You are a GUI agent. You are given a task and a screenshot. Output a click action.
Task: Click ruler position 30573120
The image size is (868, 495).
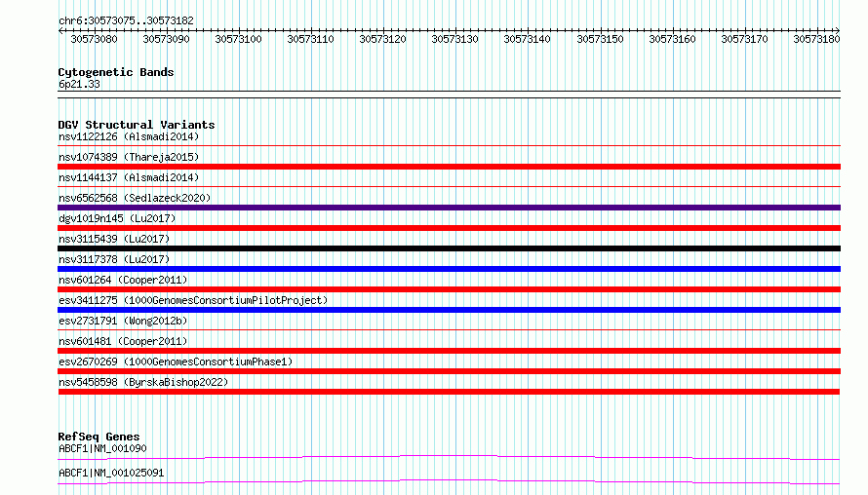[382, 39]
